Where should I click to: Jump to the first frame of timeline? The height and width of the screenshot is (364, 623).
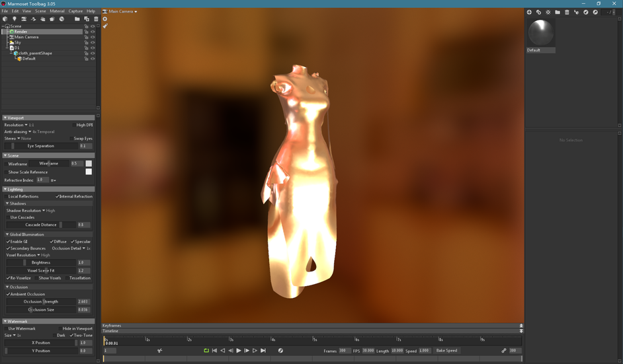pos(214,351)
